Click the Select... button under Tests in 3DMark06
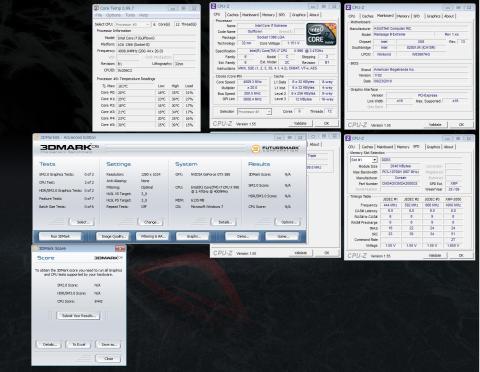This screenshot has width=480, height=372. (82, 222)
